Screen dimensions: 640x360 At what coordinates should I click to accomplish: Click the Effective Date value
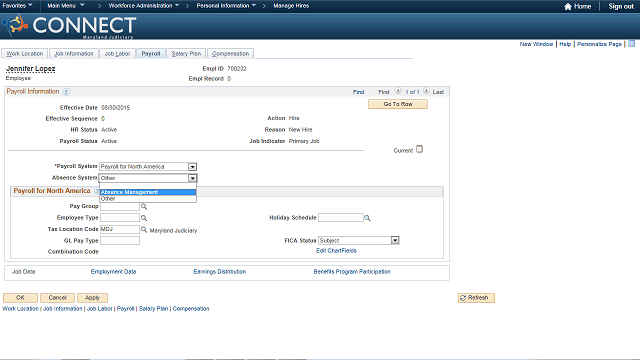[116, 108]
